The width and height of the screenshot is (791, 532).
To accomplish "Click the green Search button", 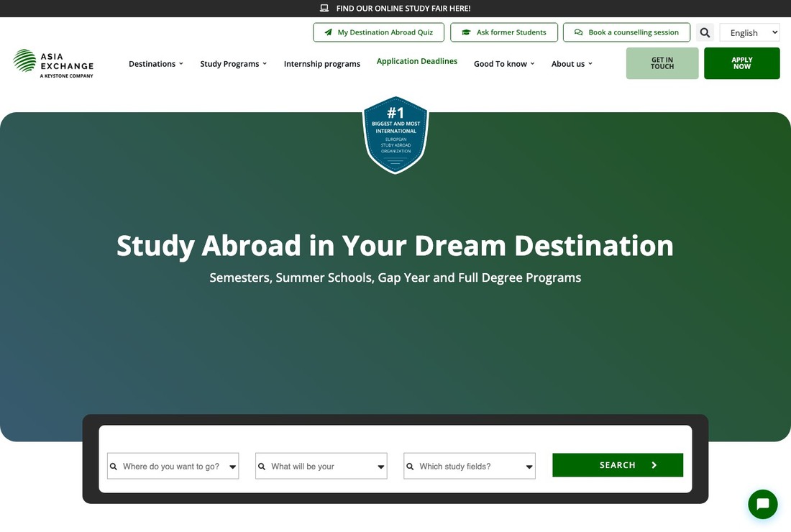I will (x=618, y=465).
